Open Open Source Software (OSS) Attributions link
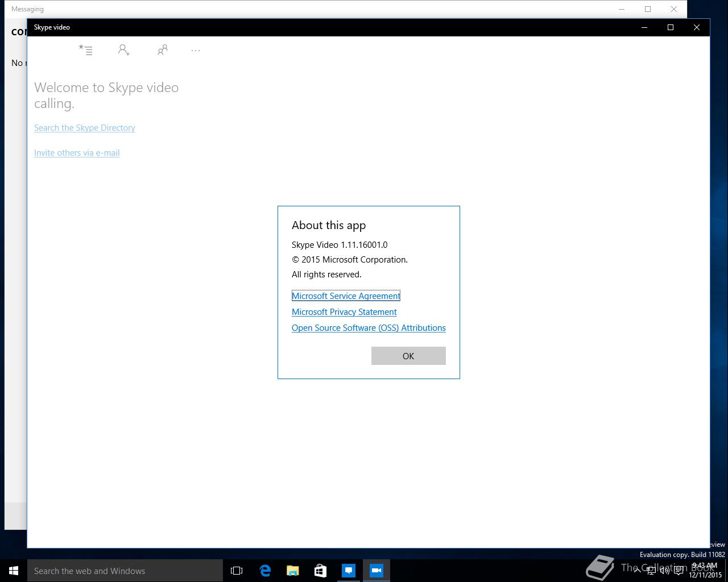 click(x=369, y=328)
